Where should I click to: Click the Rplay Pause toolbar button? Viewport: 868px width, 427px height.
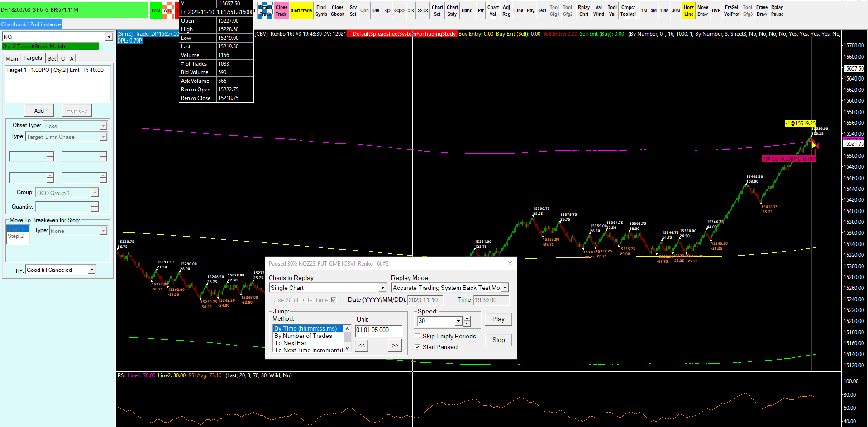777,11
